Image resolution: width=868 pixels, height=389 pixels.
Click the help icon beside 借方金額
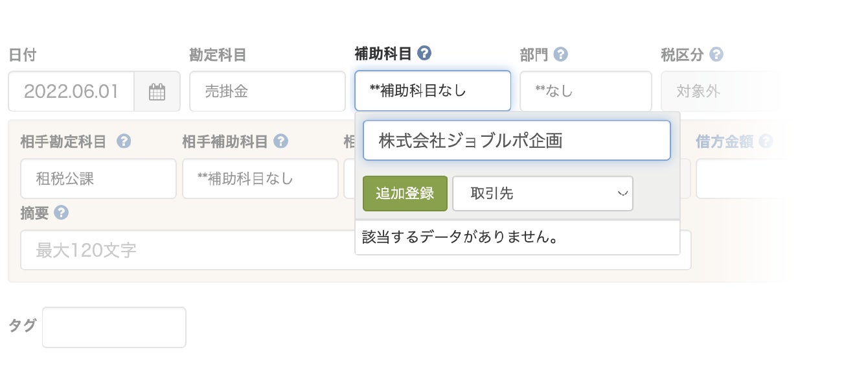[x=765, y=141]
